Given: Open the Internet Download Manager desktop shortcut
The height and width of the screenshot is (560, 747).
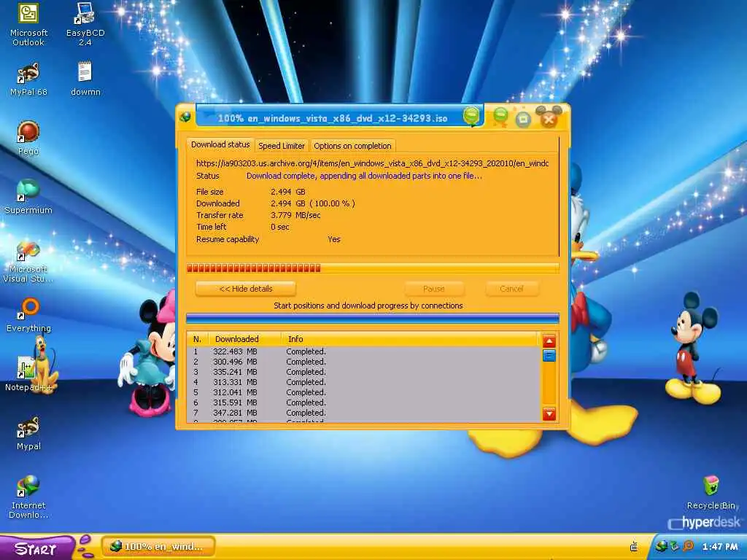Looking at the screenshot, I should click(x=28, y=497).
